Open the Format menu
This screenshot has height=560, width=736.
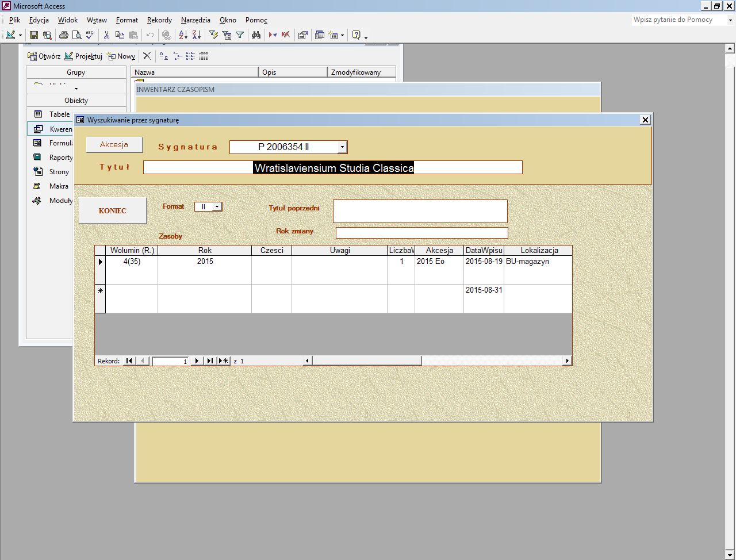point(127,20)
